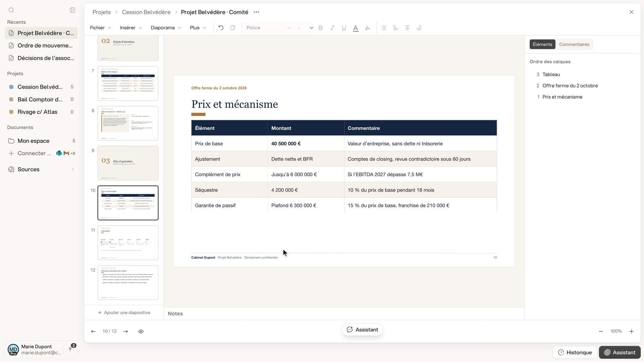Insert a bulleted list
Viewport: 644px width, 362px height.
384,28
